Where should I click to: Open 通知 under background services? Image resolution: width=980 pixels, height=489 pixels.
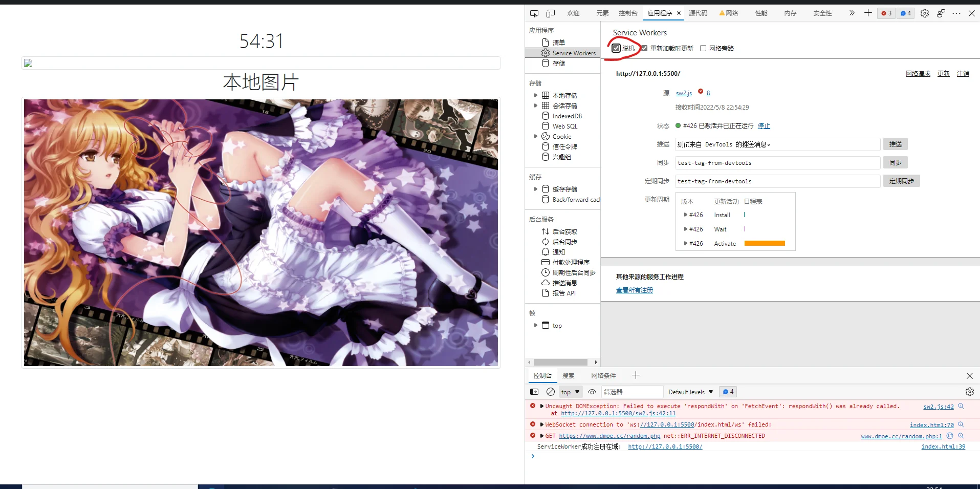(559, 252)
